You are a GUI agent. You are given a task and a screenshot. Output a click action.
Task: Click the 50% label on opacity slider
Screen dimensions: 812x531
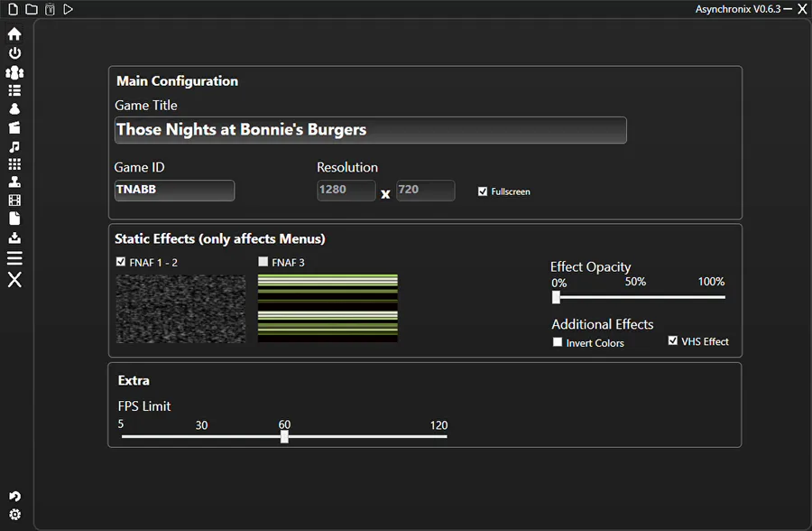coord(635,282)
